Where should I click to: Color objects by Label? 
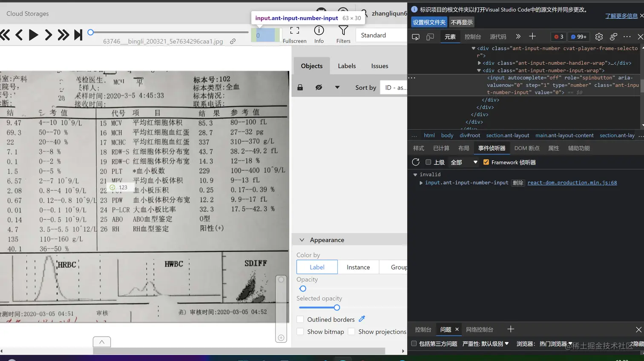(x=317, y=267)
